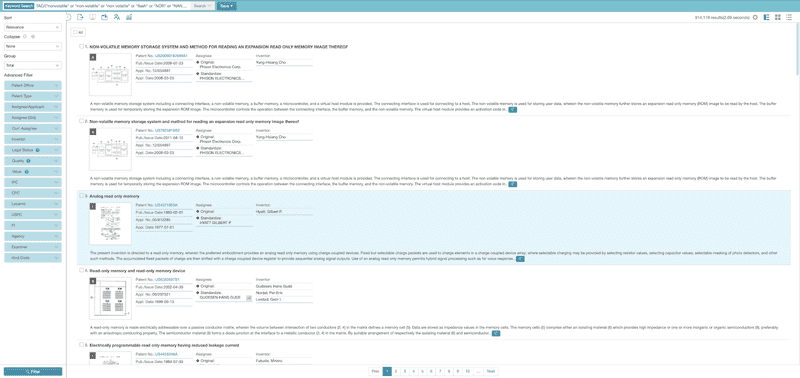Select checkbox for result 4 Read-only memory

click(x=82, y=270)
